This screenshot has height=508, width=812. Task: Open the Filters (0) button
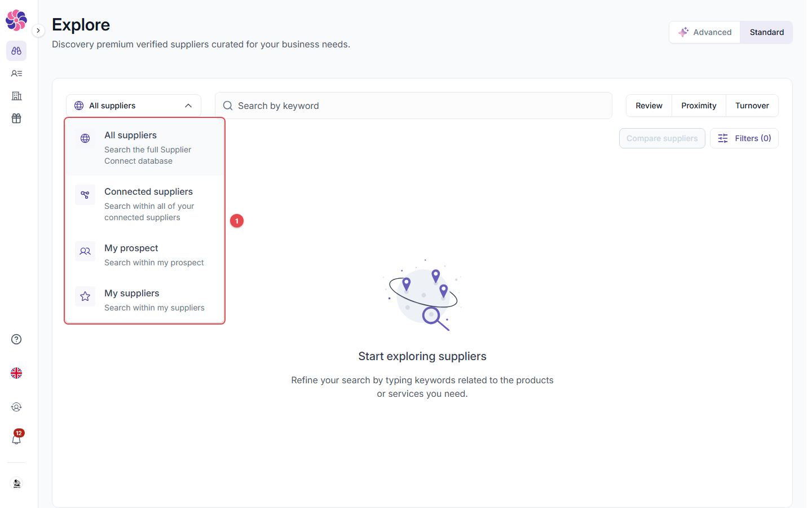point(744,138)
